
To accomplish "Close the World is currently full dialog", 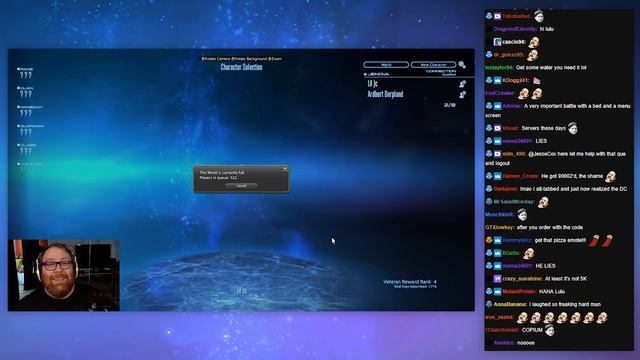I will pos(285,169).
